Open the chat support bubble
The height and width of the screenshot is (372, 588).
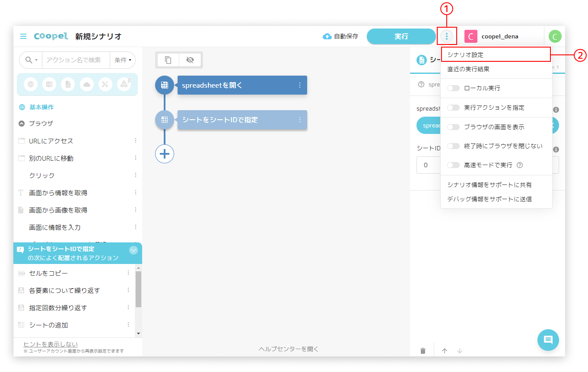pos(548,340)
